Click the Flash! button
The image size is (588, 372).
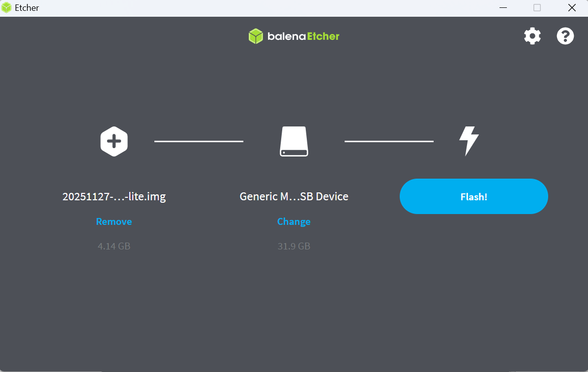point(473,196)
